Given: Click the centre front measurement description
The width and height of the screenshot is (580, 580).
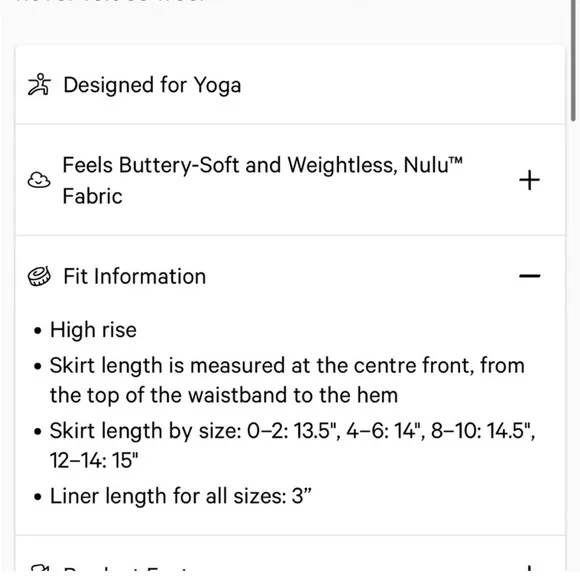Looking at the screenshot, I should pos(287,380).
